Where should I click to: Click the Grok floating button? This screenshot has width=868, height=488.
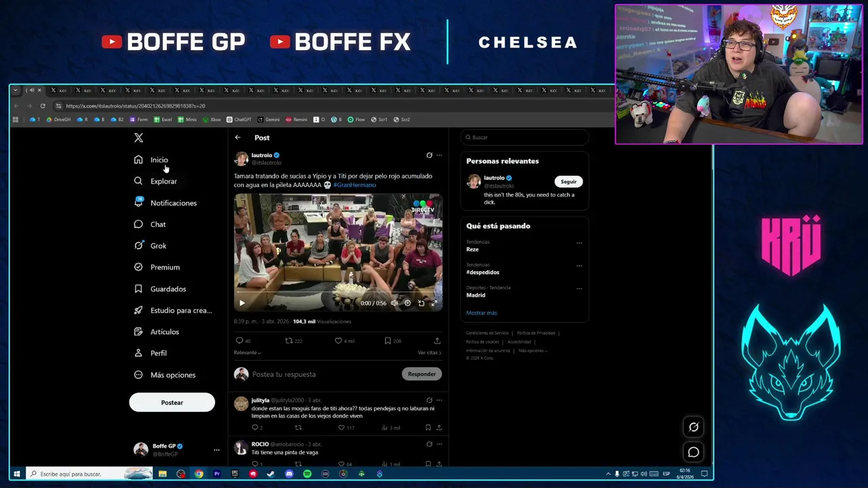(694, 427)
